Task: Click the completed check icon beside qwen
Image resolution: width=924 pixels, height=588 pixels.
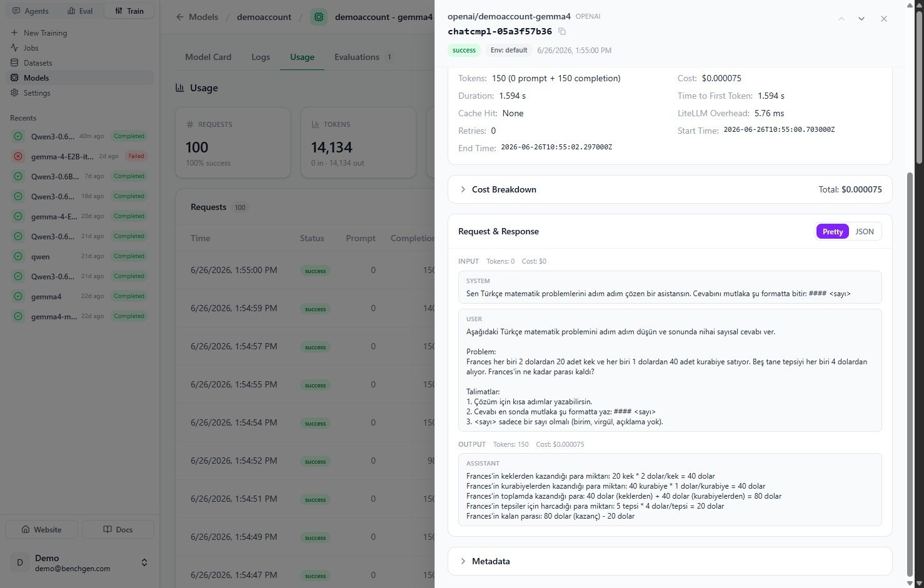Action: click(18, 256)
